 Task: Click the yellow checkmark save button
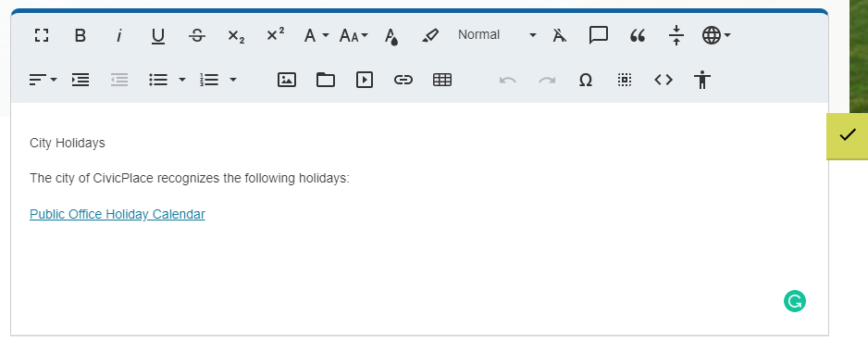(x=847, y=135)
